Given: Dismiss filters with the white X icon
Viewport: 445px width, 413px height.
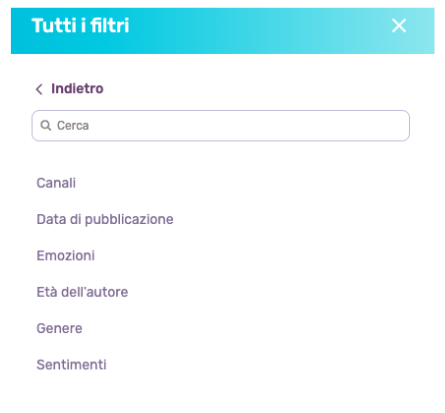Looking at the screenshot, I should coord(399,26).
